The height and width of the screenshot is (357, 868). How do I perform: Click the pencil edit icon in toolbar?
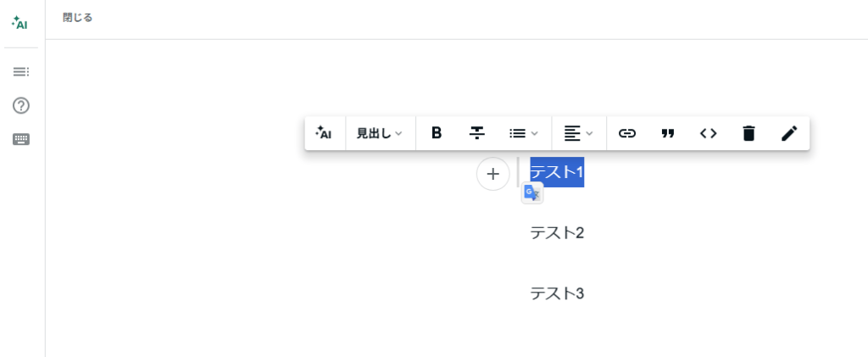pos(789,133)
